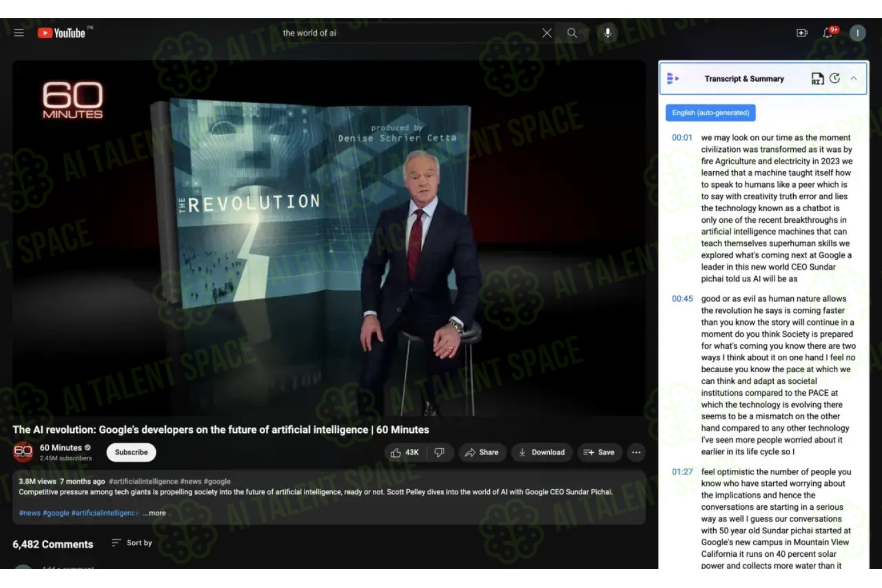Click transcript text 'feel optimistic the number of people'
The width and height of the screenshot is (882, 588).
pyautogui.click(x=768, y=472)
